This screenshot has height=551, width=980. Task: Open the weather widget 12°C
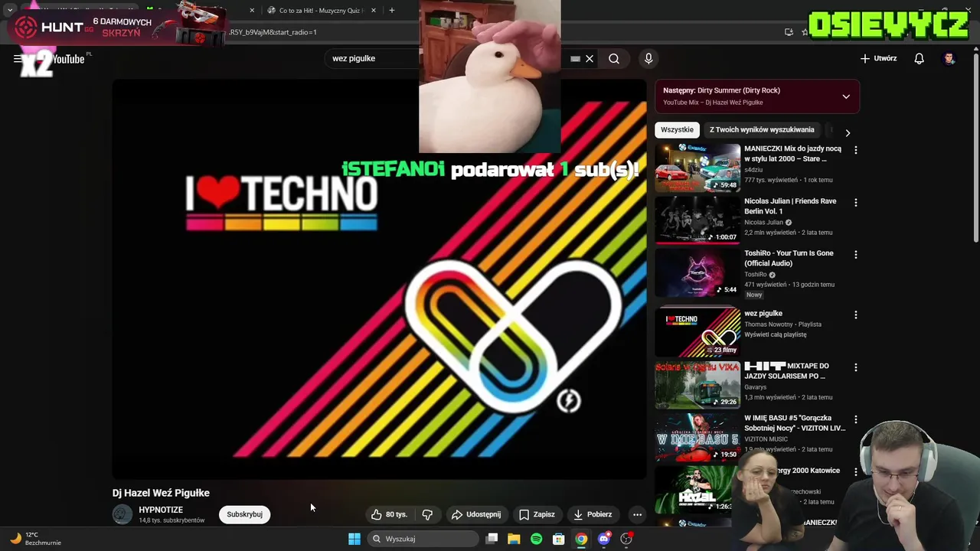point(34,539)
